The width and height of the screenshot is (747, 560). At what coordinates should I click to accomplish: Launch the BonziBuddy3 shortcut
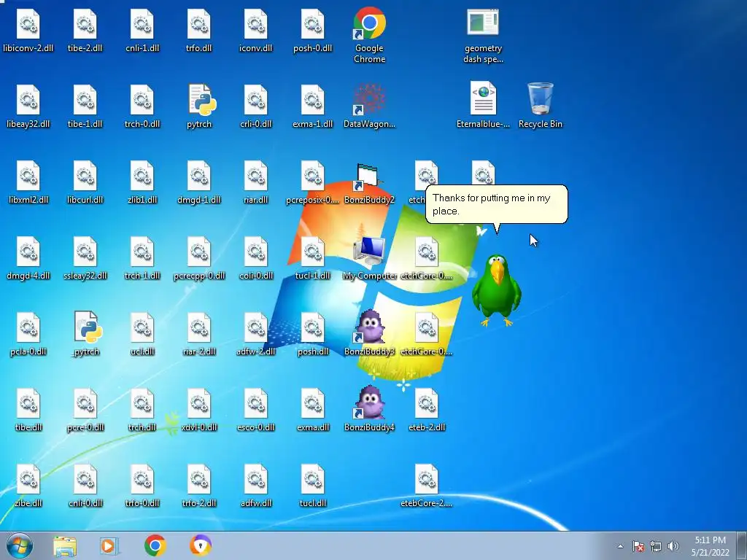(x=369, y=333)
